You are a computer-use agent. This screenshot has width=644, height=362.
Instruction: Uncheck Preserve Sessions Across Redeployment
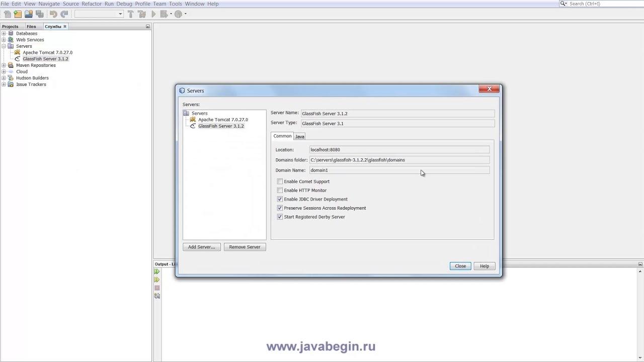pyautogui.click(x=280, y=208)
